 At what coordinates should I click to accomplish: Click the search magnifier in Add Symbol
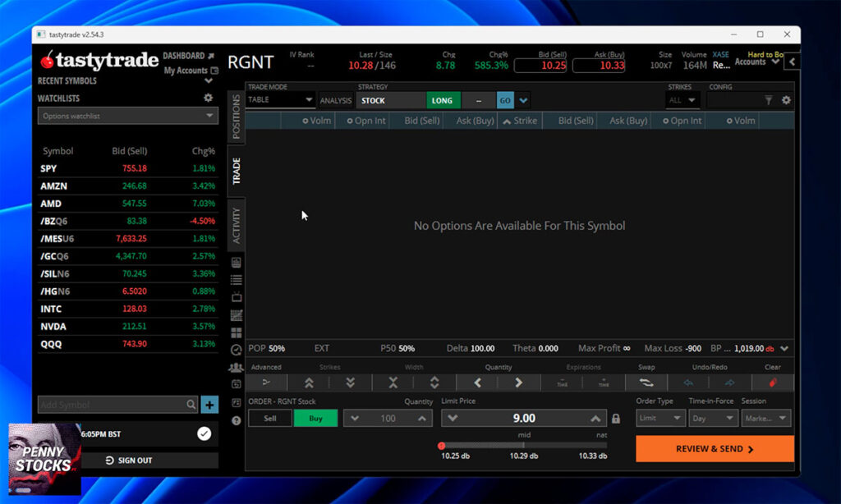pos(191,405)
